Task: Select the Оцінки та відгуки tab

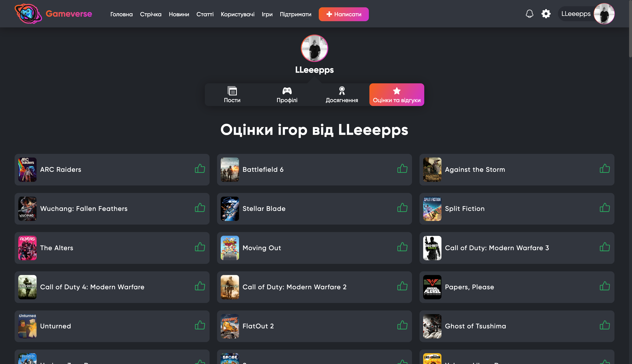Action: click(x=397, y=95)
